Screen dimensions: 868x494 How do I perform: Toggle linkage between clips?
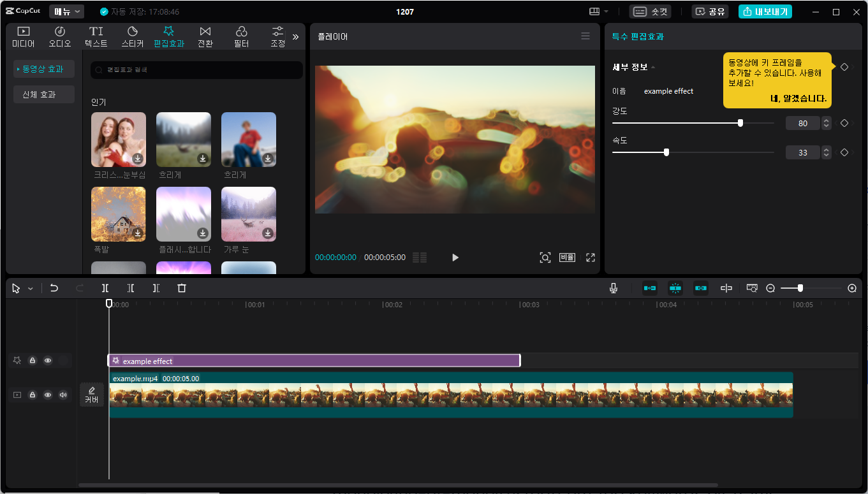701,288
